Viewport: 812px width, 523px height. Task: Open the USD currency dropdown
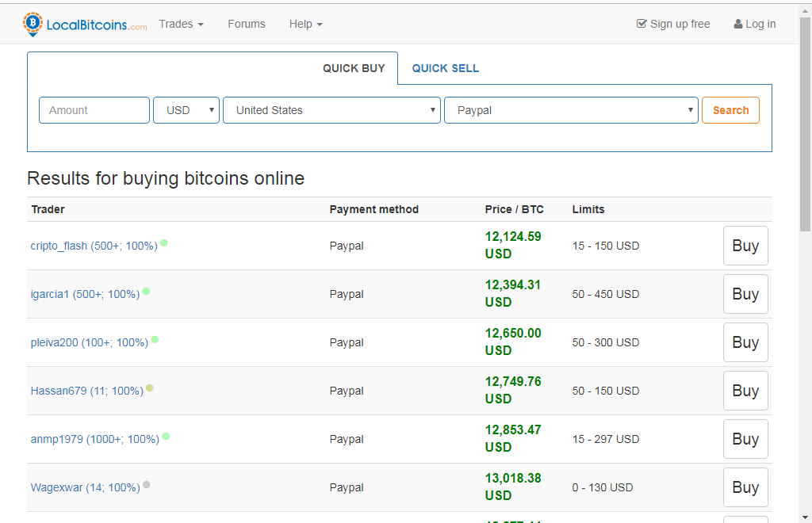point(186,110)
